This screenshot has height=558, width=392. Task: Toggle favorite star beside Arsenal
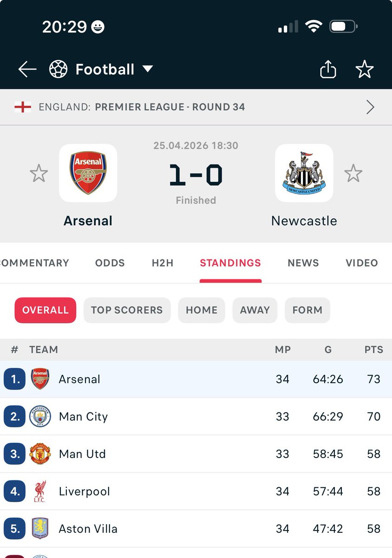(39, 173)
